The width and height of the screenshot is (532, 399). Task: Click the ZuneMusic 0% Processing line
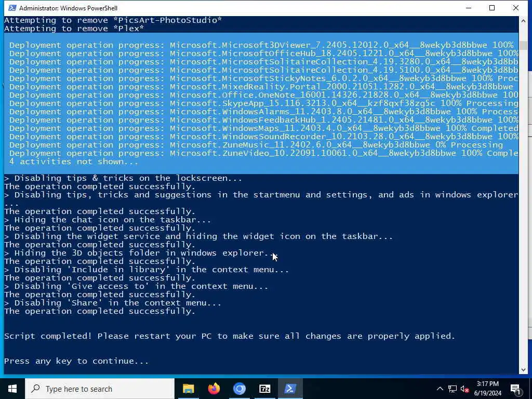256,145
